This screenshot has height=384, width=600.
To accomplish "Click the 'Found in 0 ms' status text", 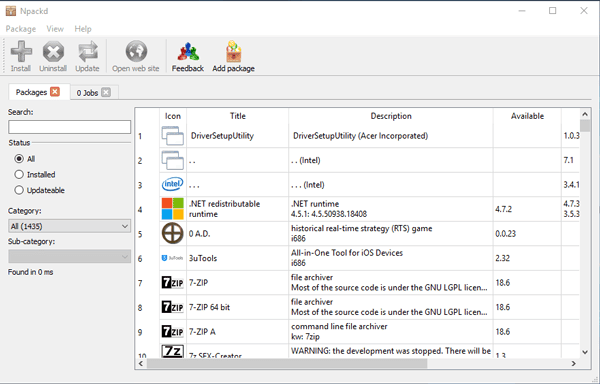I will [x=31, y=272].
